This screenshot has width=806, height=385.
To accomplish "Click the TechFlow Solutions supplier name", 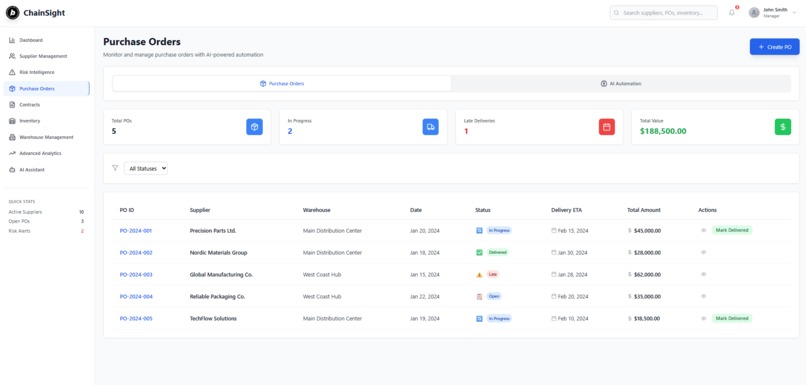I will (213, 319).
